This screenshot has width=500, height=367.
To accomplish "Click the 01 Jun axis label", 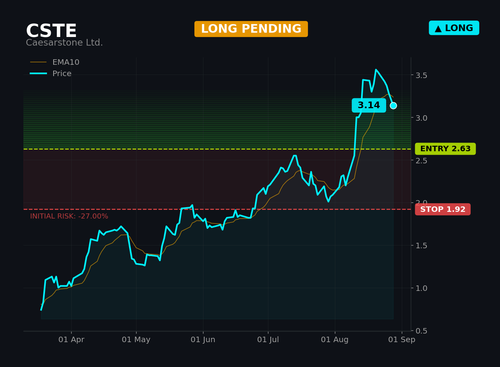I will coord(203,340).
